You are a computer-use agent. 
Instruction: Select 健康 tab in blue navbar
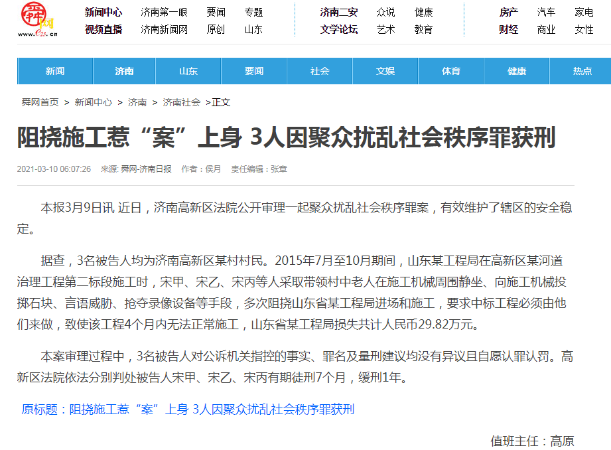pyautogui.click(x=517, y=71)
